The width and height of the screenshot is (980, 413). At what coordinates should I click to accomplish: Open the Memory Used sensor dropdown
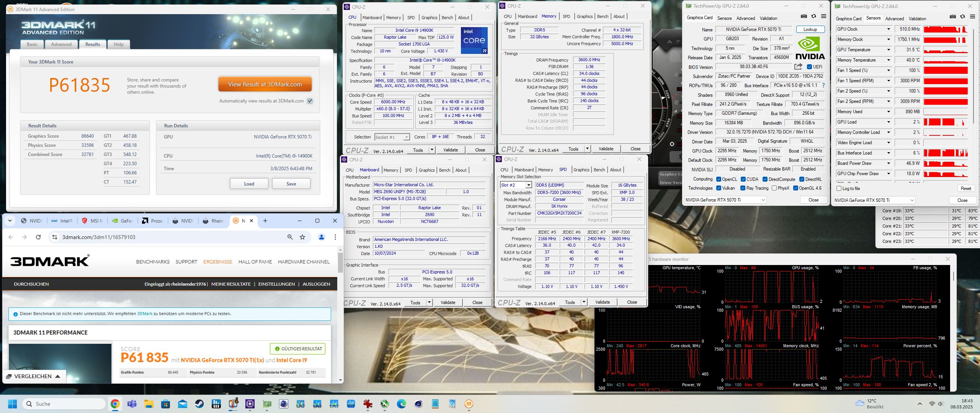[x=889, y=112]
